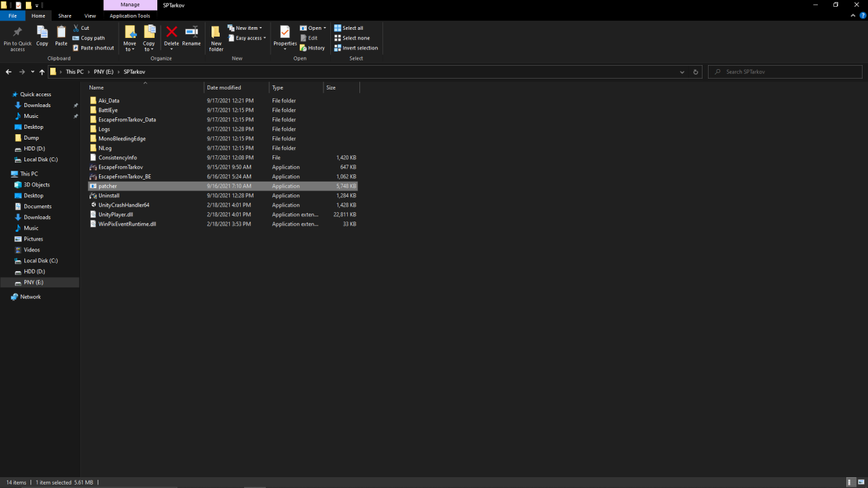The image size is (868, 488).
Task: Click Paste shortcut command
Action: (93, 48)
